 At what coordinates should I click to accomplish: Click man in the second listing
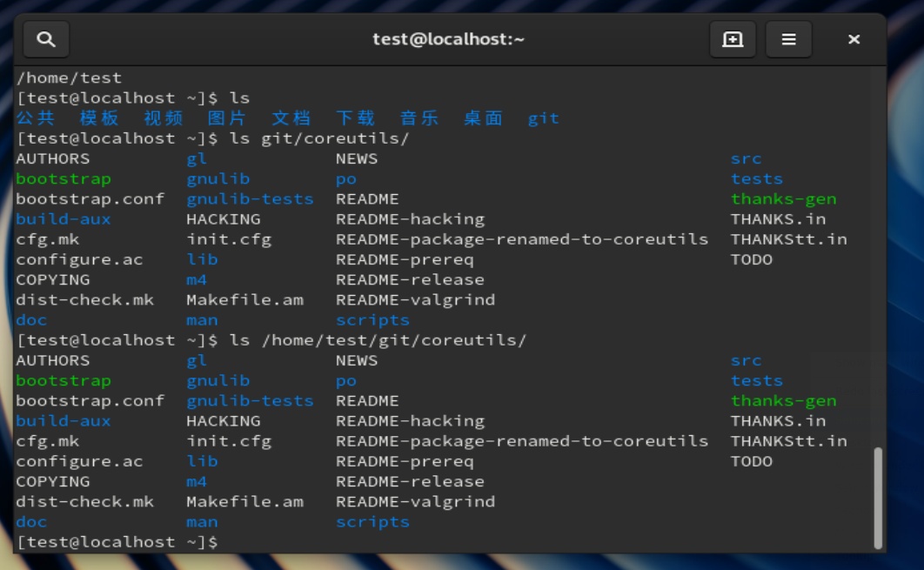[202, 522]
